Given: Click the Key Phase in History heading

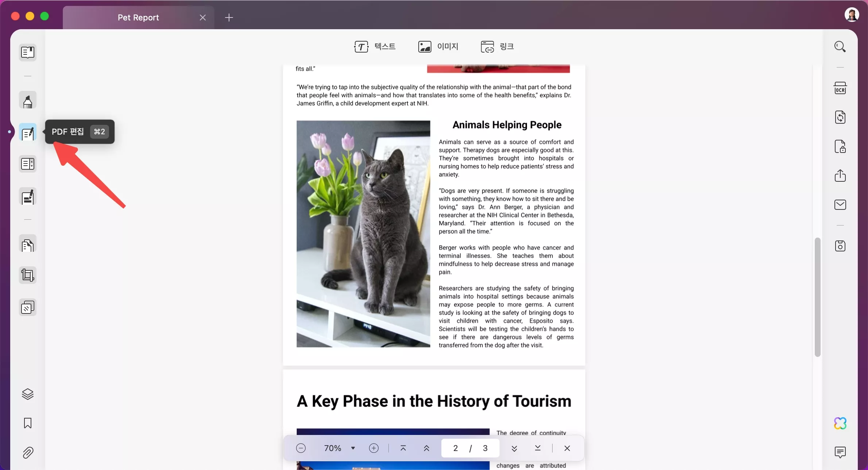Looking at the screenshot, I should (x=434, y=401).
